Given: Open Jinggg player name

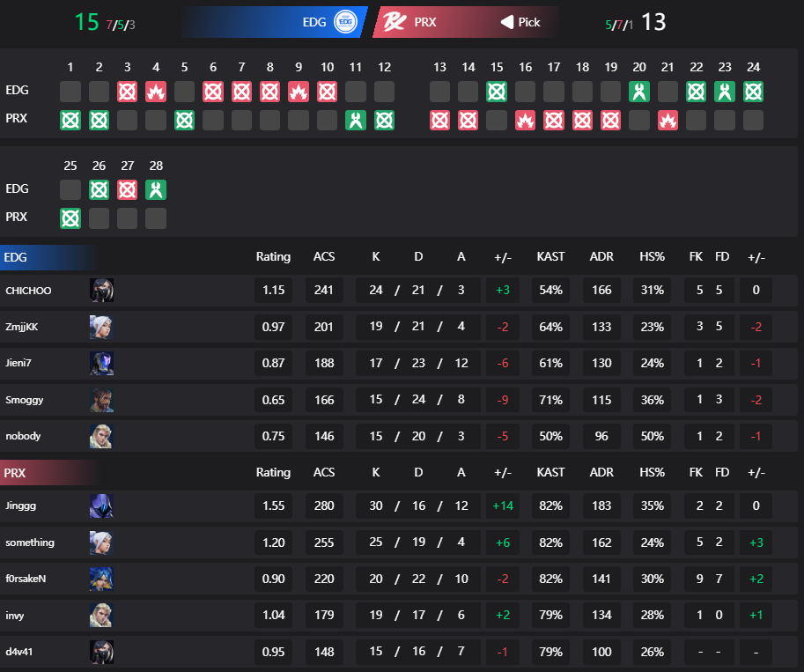Looking at the screenshot, I should 20,506.
